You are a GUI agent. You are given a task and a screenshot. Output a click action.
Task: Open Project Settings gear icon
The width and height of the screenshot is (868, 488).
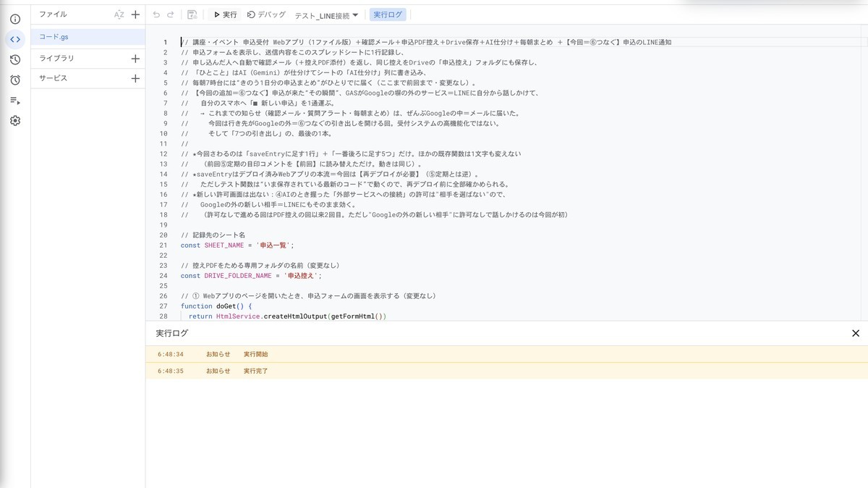[x=15, y=121]
